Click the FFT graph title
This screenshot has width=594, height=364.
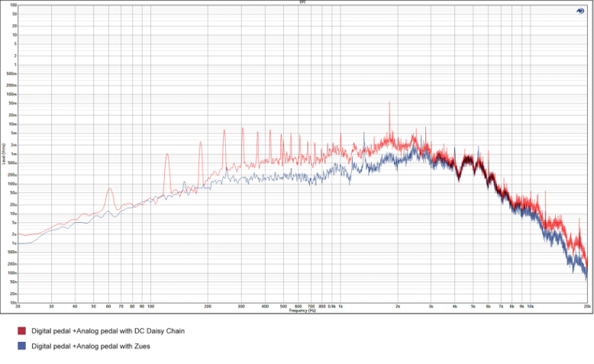point(302,2)
